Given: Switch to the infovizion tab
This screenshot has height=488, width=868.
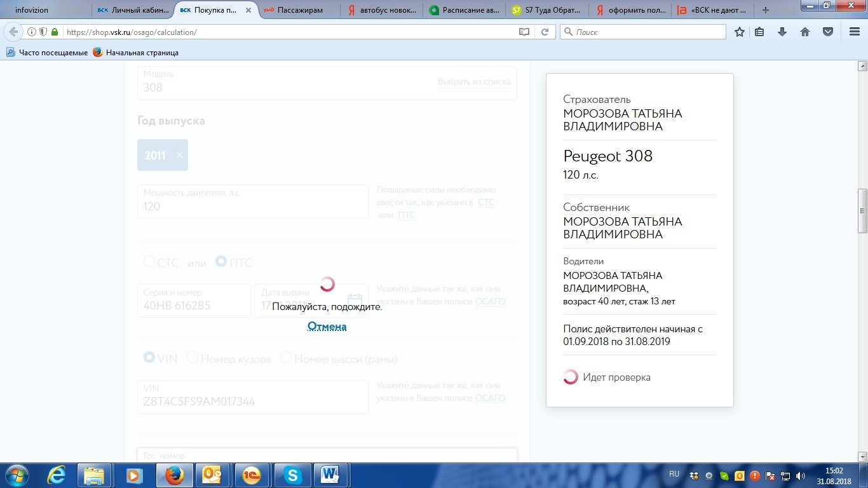Looking at the screenshot, I should (x=46, y=10).
